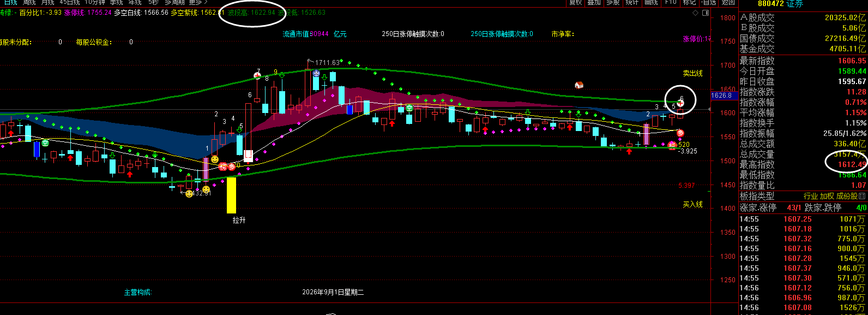Click the red house icon on chart
The height and width of the screenshot is (315, 868).
(x=580, y=85)
